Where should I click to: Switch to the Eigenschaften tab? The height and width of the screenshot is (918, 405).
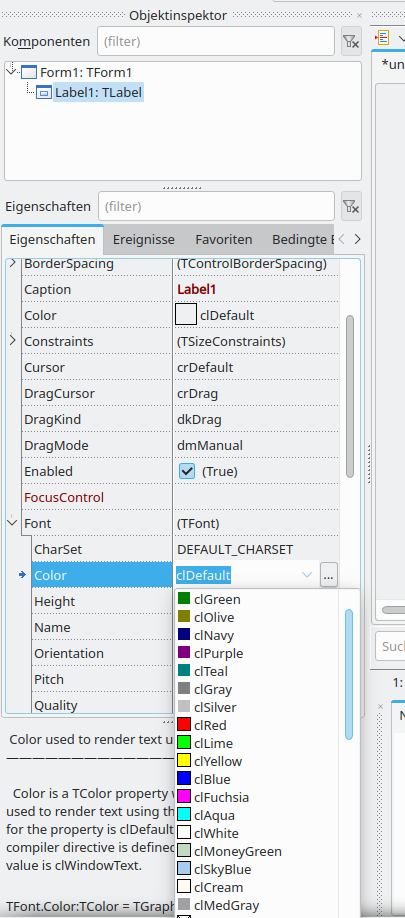click(53, 239)
